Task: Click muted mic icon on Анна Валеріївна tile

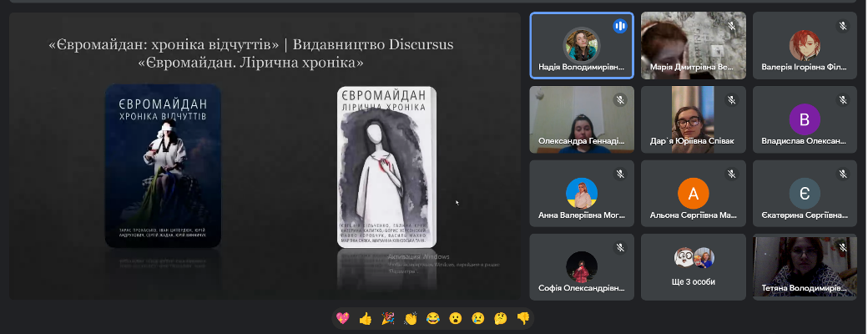Action: click(x=620, y=175)
